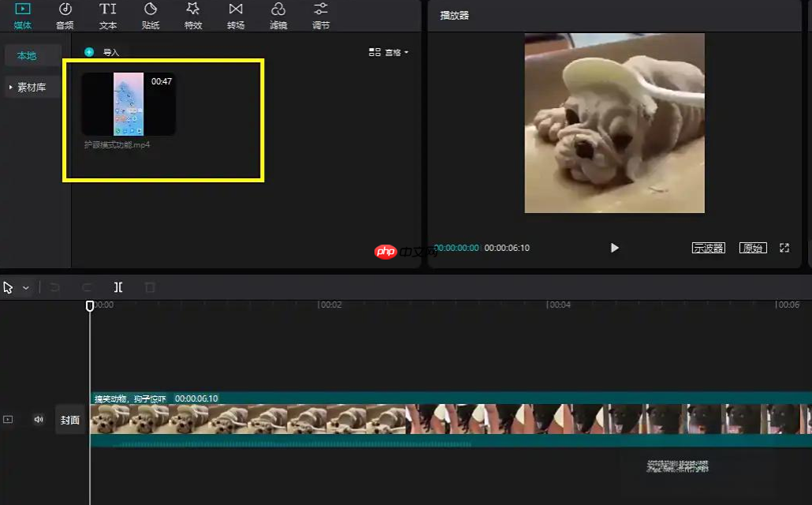Open the 贴纸 Stickers panel
The height and width of the screenshot is (505, 812).
coord(151,16)
